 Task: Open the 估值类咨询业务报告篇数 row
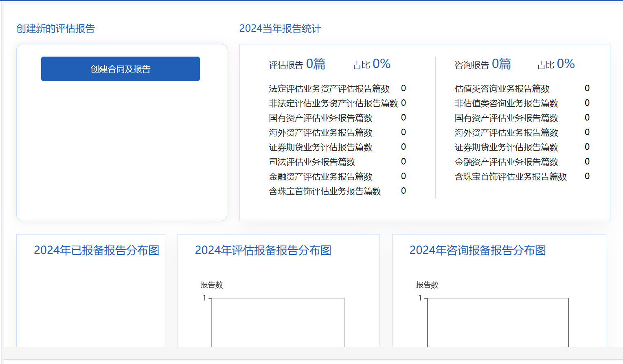click(x=502, y=89)
